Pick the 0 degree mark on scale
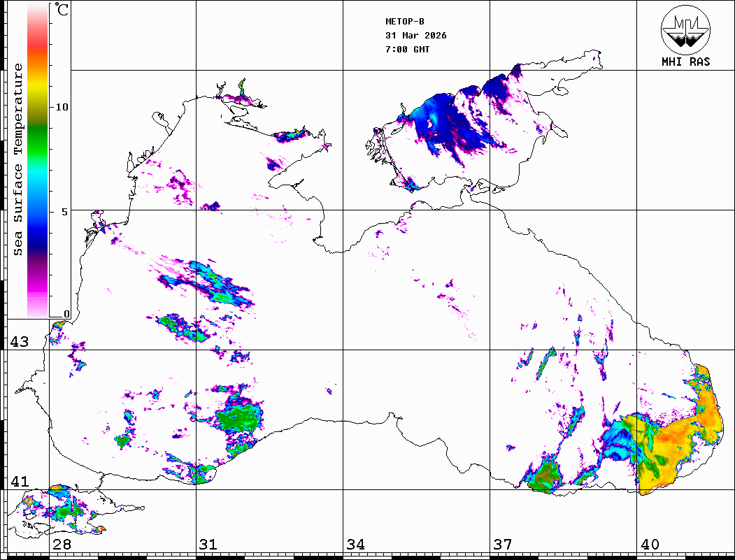 click(66, 315)
